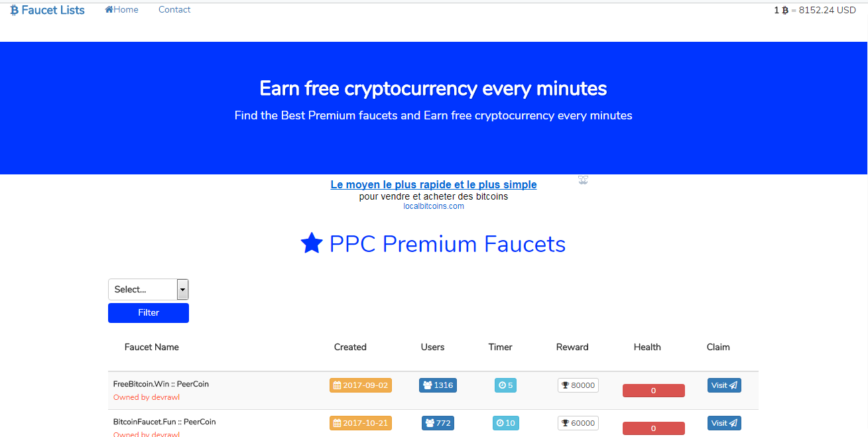Image resolution: width=868 pixels, height=437 pixels.
Task: Visit the BitcoinFaucet.Fun PeerCoin faucet
Action: (724, 423)
